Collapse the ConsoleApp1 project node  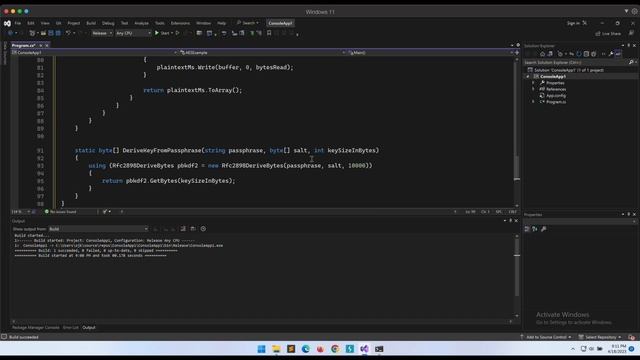click(528, 76)
